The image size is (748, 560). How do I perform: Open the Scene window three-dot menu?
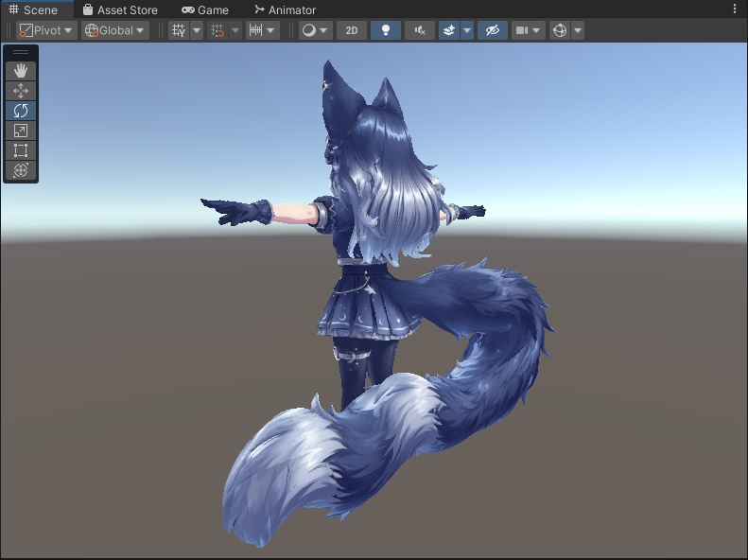735,9
